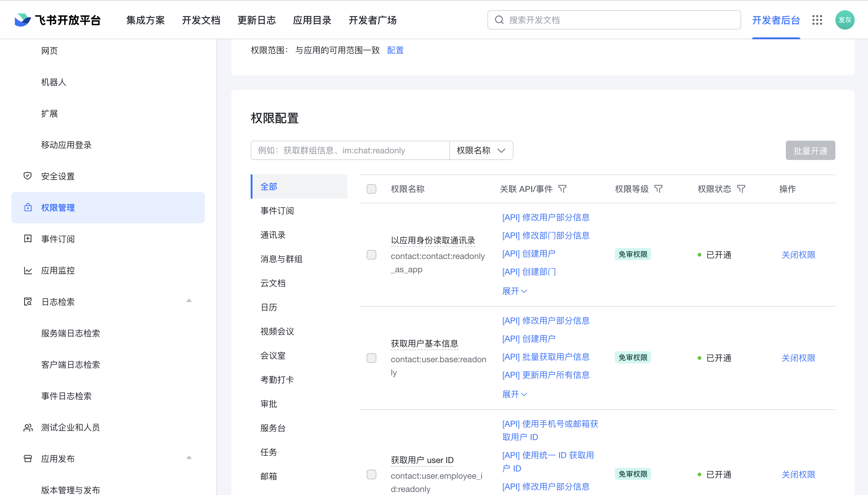Open [API] 更新用户所有信息 link
The height and width of the screenshot is (495, 868).
pos(545,375)
